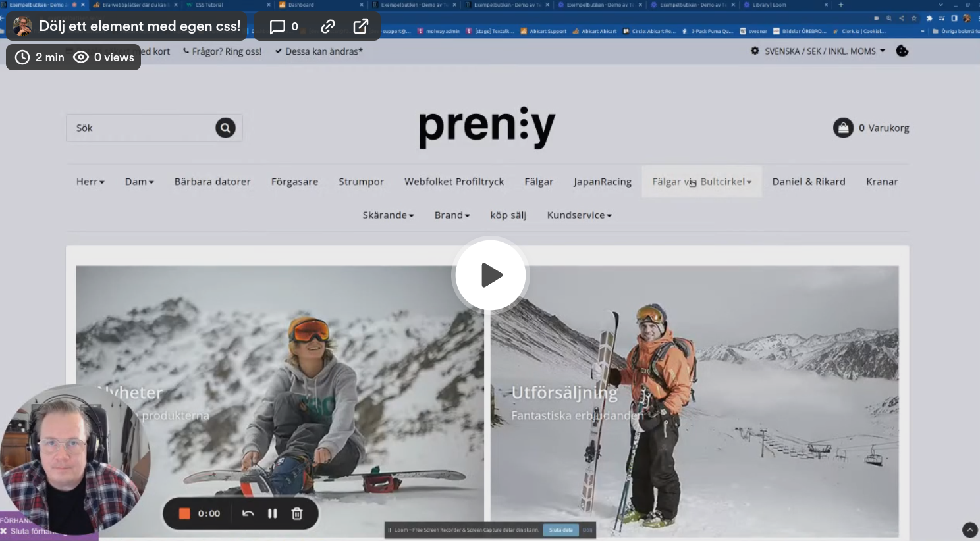
Task: Expand the Dam category dropdown
Action: tap(139, 182)
